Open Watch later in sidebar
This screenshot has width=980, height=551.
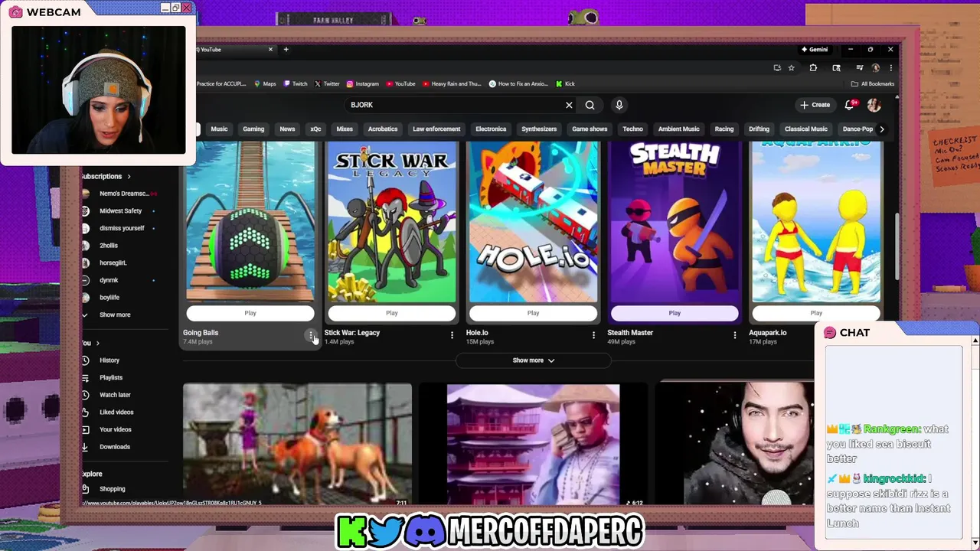click(x=115, y=395)
